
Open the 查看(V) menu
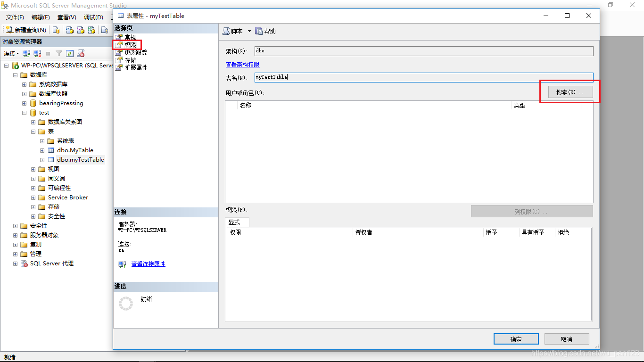click(x=67, y=17)
